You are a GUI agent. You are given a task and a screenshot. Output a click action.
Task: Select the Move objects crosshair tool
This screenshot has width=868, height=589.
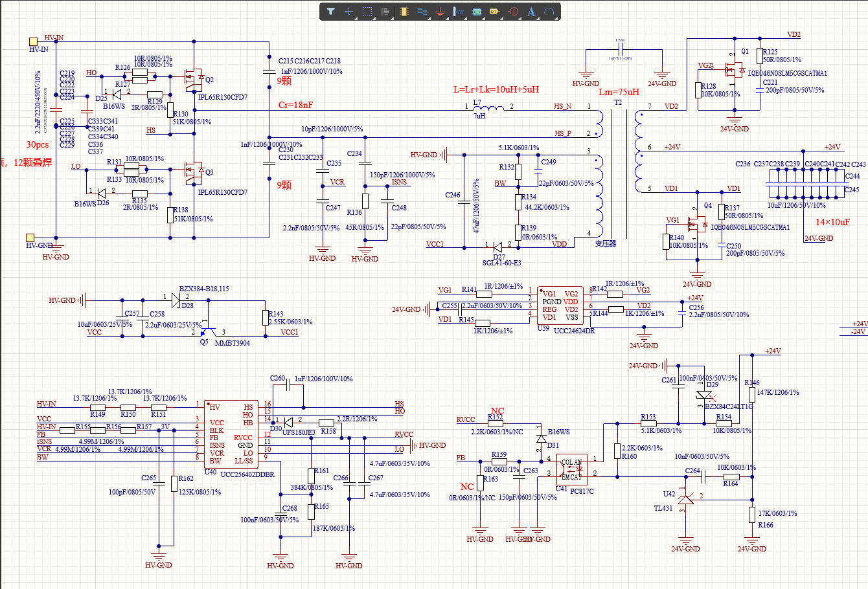pyautogui.click(x=348, y=12)
